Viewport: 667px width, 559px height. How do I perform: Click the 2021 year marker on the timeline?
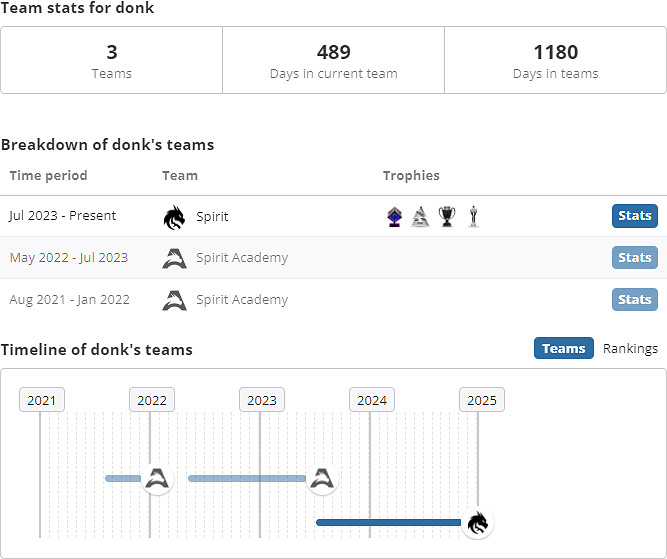coord(42,400)
